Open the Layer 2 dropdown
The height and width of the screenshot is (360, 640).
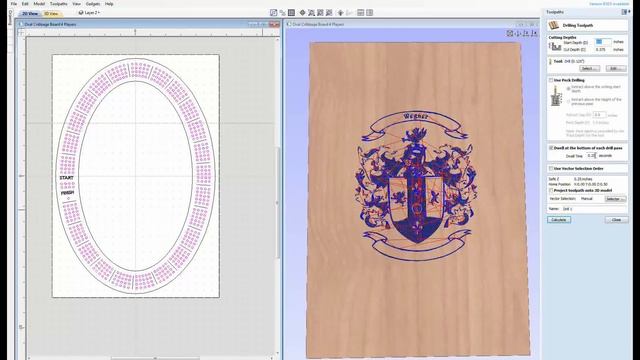[x=89, y=13]
